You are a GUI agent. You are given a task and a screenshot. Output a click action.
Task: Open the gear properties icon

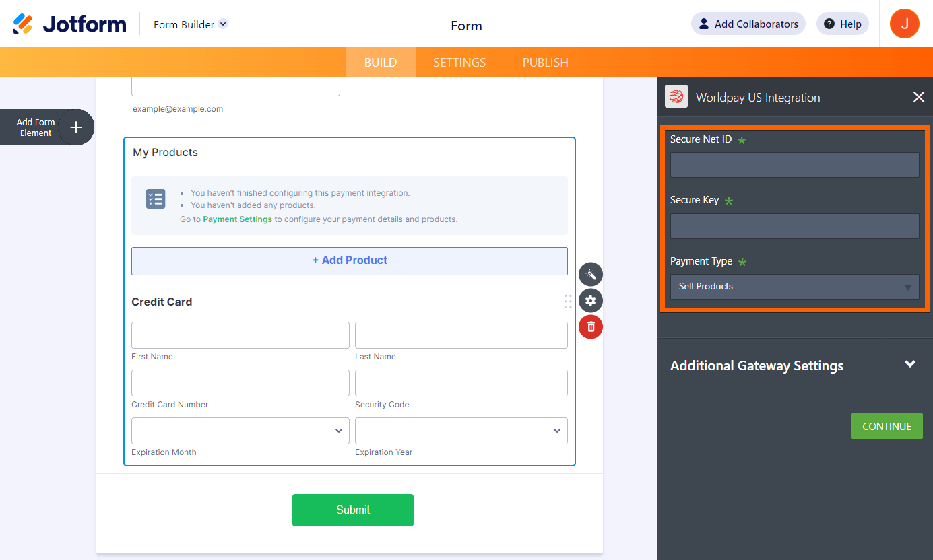point(591,300)
